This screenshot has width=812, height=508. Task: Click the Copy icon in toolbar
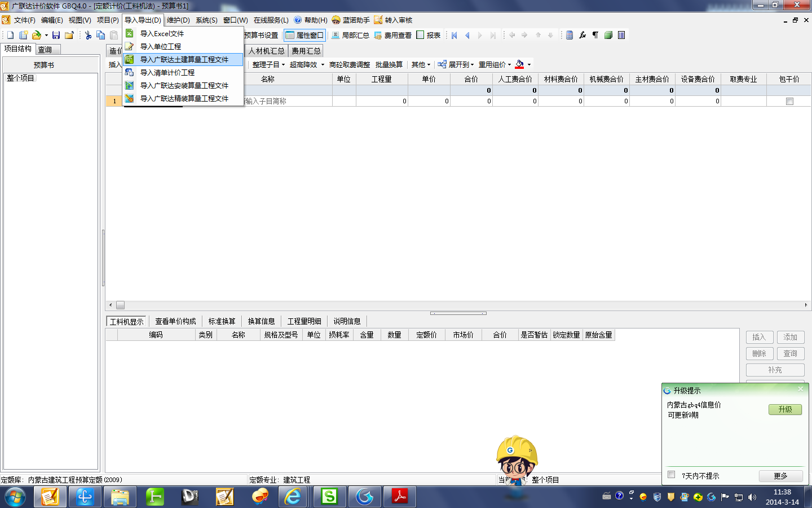tap(101, 35)
